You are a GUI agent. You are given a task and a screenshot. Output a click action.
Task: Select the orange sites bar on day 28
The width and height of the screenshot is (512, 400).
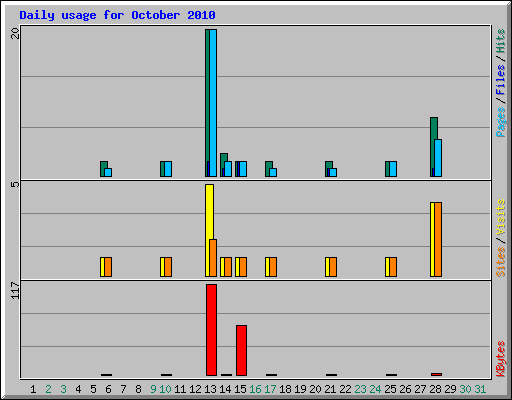click(x=438, y=239)
